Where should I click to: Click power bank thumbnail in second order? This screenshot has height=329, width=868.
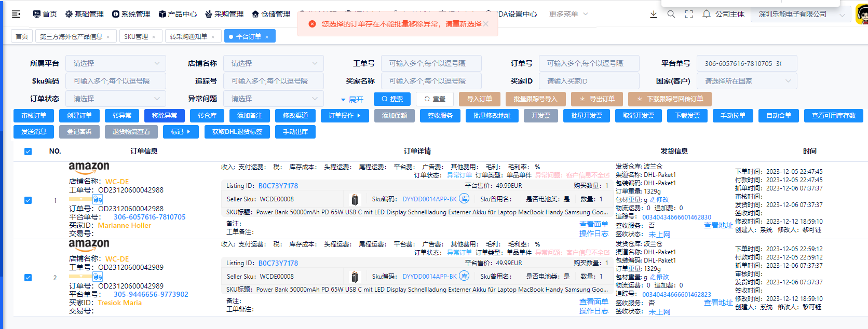click(355, 277)
